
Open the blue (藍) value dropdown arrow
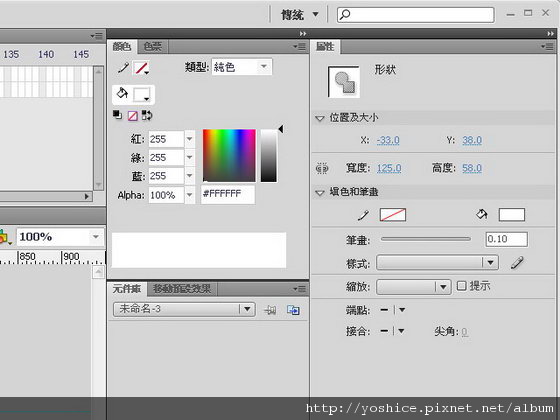(190, 176)
